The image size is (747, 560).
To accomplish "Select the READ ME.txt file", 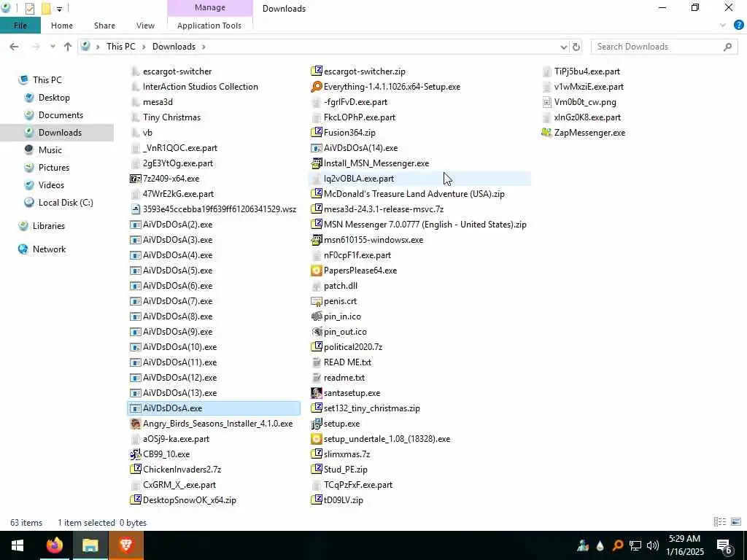I will [347, 362].
